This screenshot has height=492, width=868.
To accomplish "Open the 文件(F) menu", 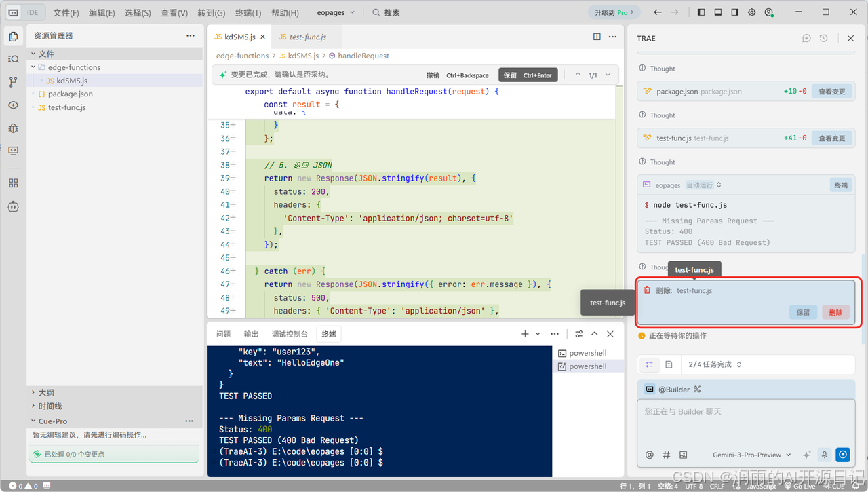I will tap(66, 12).
